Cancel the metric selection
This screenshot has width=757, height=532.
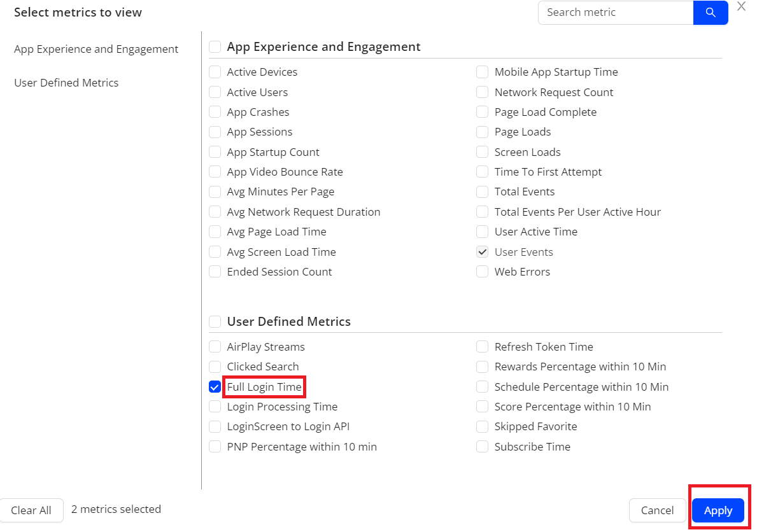[657, 510]
